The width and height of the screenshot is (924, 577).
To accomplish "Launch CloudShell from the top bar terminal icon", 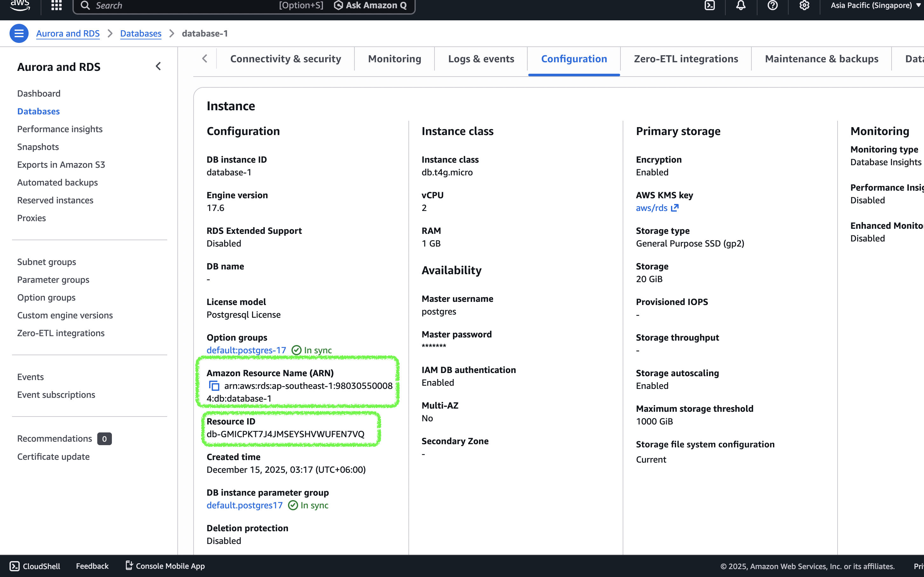I will pyautogui.click(x=709, y=5).
